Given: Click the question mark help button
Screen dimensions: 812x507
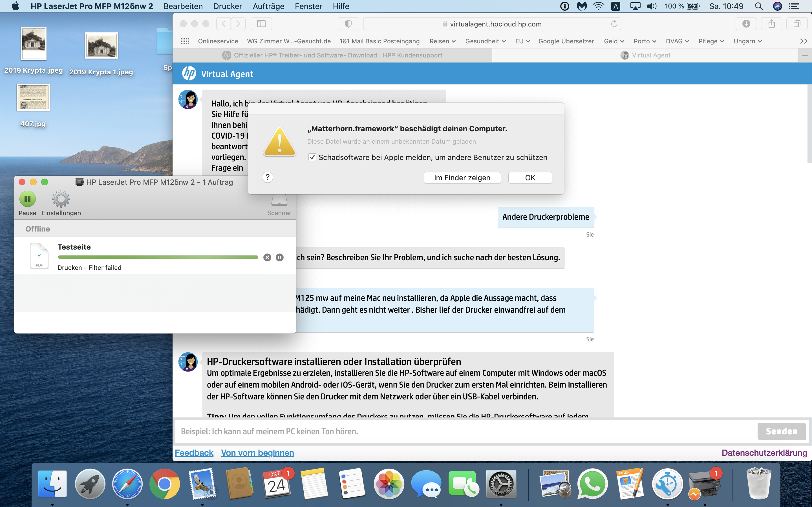Looking at the screenshot, I should 267,177.
